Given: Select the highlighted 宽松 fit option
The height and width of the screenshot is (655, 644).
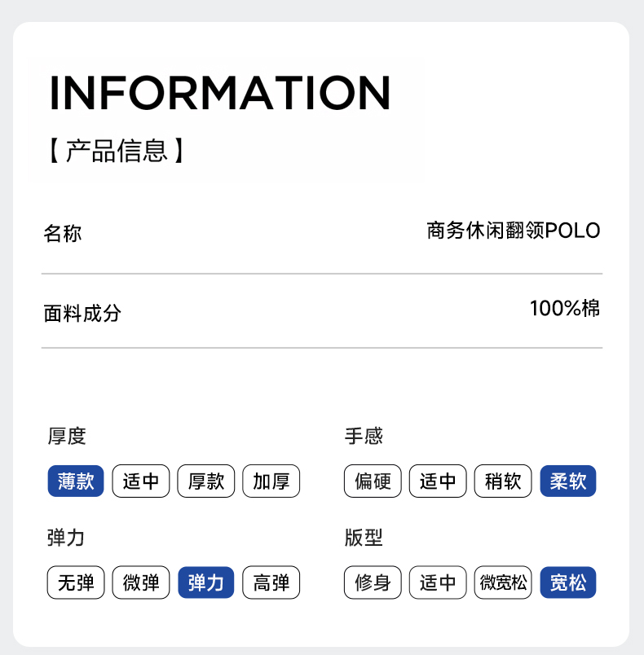Looking at the screenshot, I should pyautogui.click(x=568, y=583).
